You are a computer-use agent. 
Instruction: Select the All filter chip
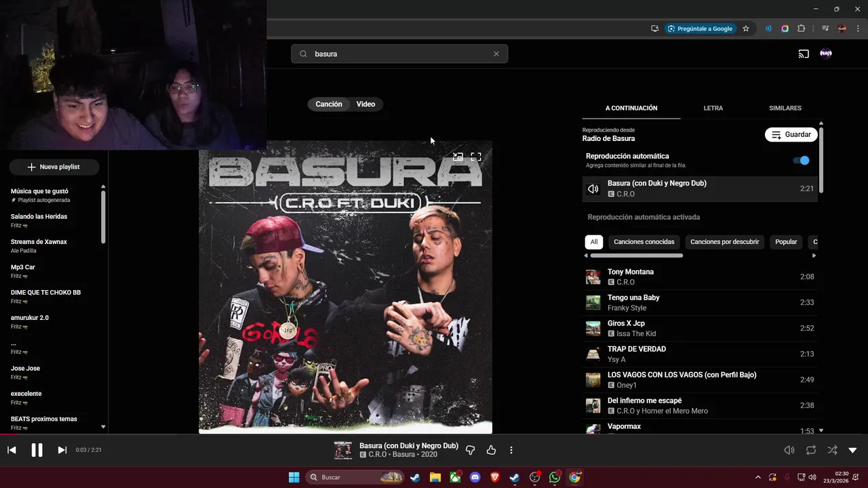pos(594,241)
